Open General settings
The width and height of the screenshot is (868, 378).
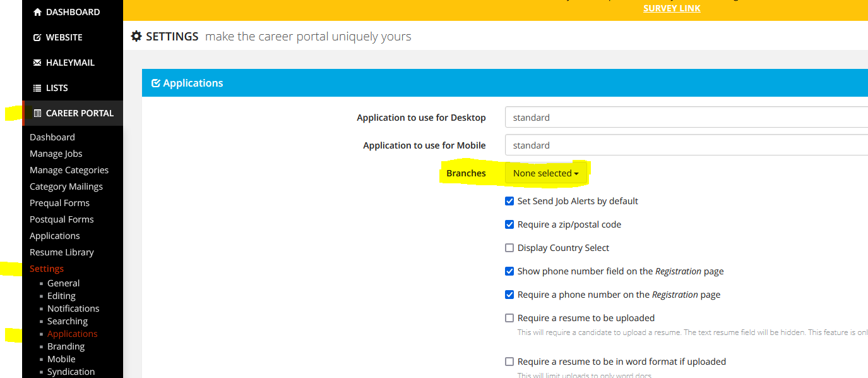point(64,283)
